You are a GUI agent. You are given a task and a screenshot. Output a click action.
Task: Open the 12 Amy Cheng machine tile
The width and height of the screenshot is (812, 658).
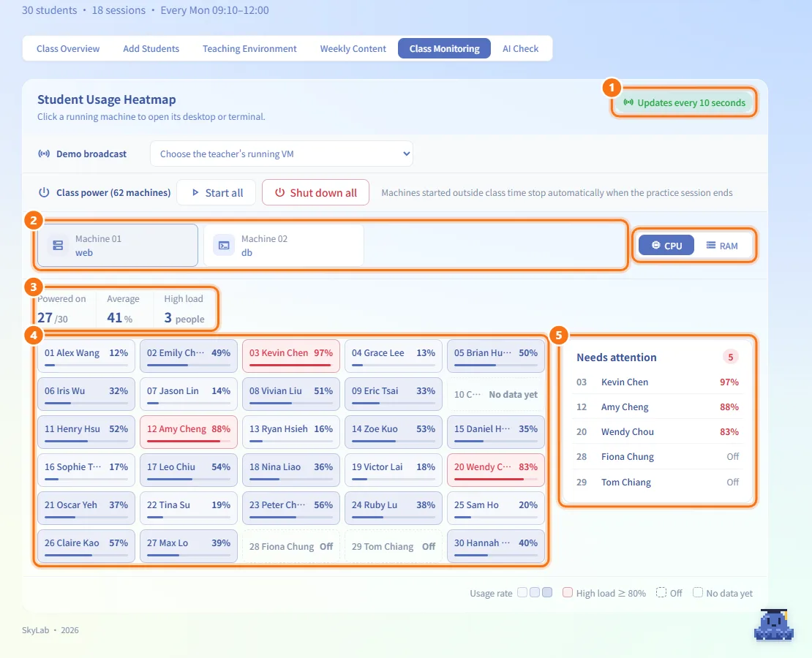click(x=189, y=432)
